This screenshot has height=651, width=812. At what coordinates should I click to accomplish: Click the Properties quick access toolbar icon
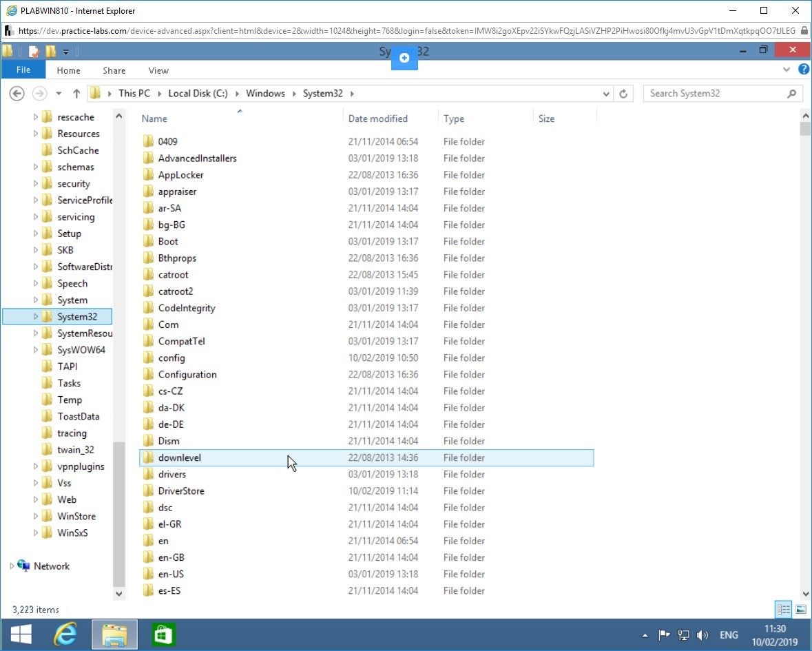click(34, 51)
